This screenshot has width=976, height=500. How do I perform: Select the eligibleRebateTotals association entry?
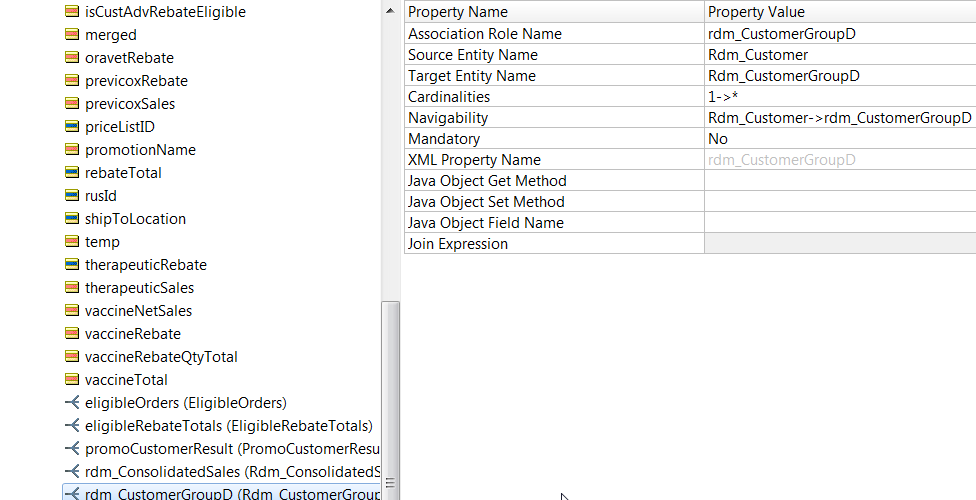point(228,427)
